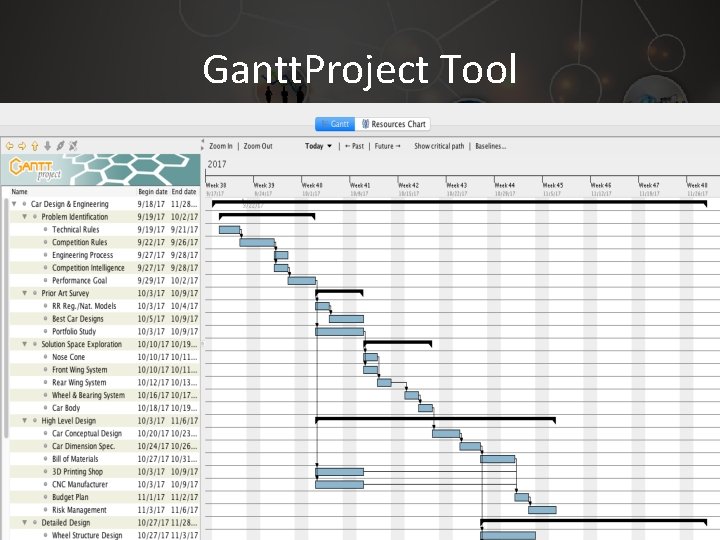Click the task list vertical scrollbar
The height and width of the screenshot is (540, 720).
pyautogui.click(x=6, y=317)
